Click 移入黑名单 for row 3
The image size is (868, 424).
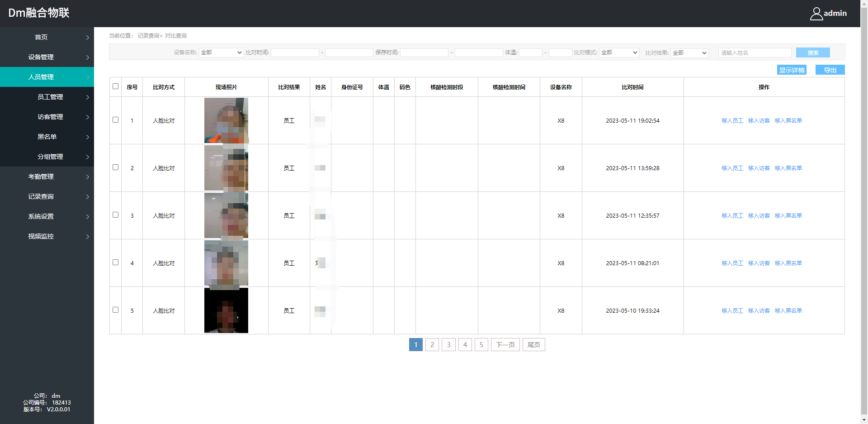tap(788, 215)
